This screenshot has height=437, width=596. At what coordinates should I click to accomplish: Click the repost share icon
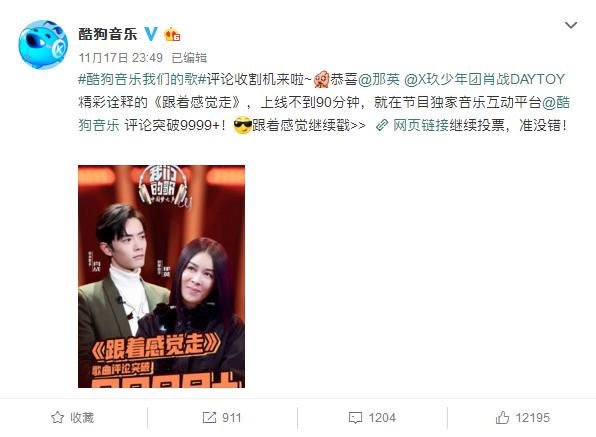(209, 418)
